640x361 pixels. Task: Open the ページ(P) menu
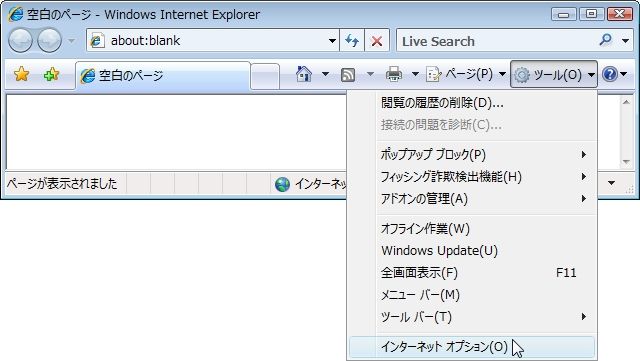tap(466, 74)
